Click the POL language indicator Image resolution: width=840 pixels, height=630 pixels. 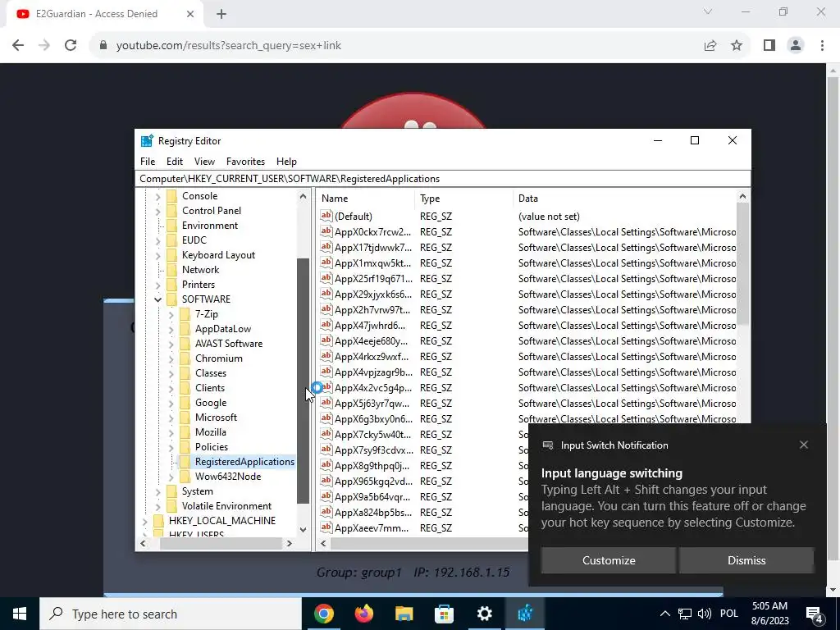point(729,614)
